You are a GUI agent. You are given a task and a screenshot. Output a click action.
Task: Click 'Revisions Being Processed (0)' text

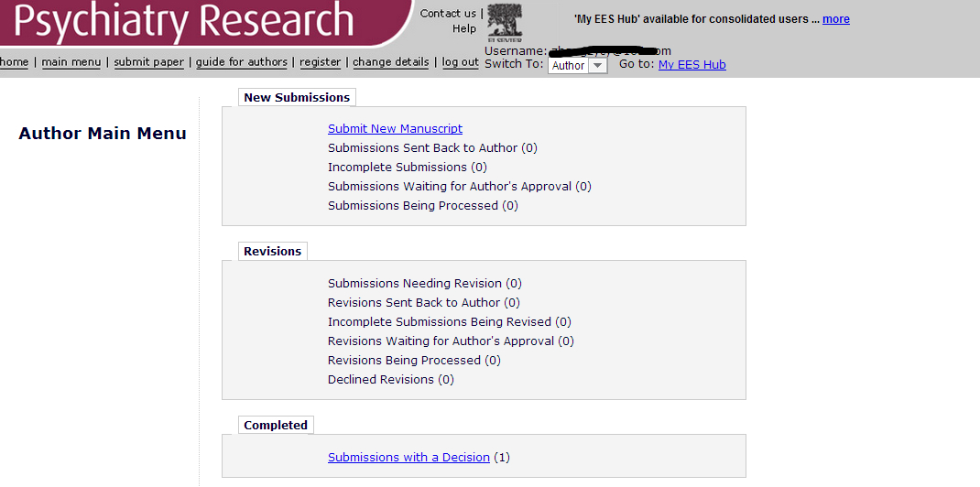[x=414, y=361]
